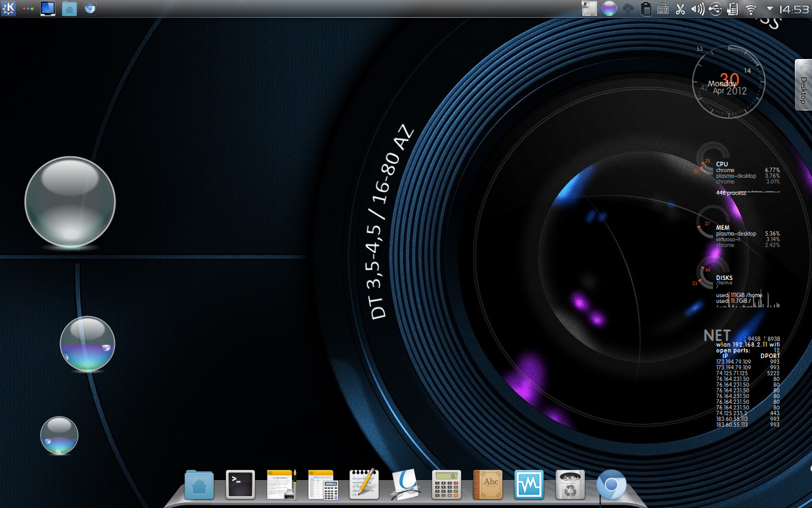This screenshot has width=812, height=508.
Task: Click the Chromium icon in the bottom dock
Action: click(612, 485)
